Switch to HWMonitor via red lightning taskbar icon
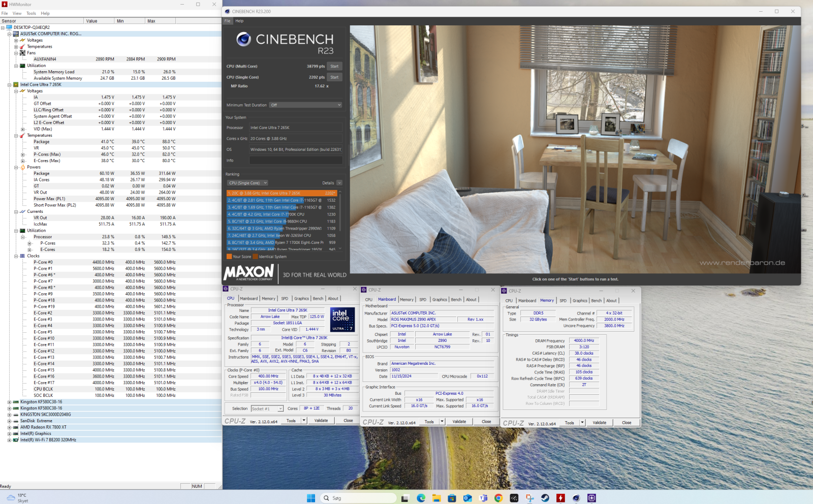The width and height of the screenshot is (813, 504). click(x=560, y=498)
